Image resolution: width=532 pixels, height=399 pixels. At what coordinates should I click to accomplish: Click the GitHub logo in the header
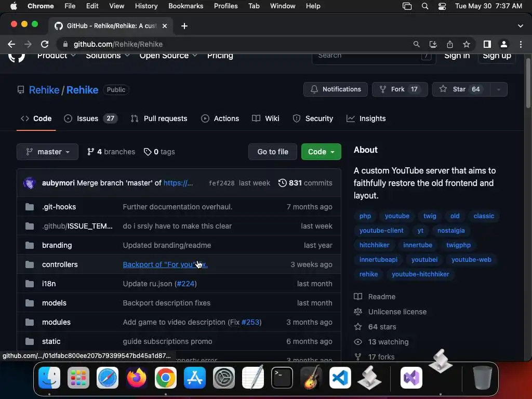click(x=16, y=57)
